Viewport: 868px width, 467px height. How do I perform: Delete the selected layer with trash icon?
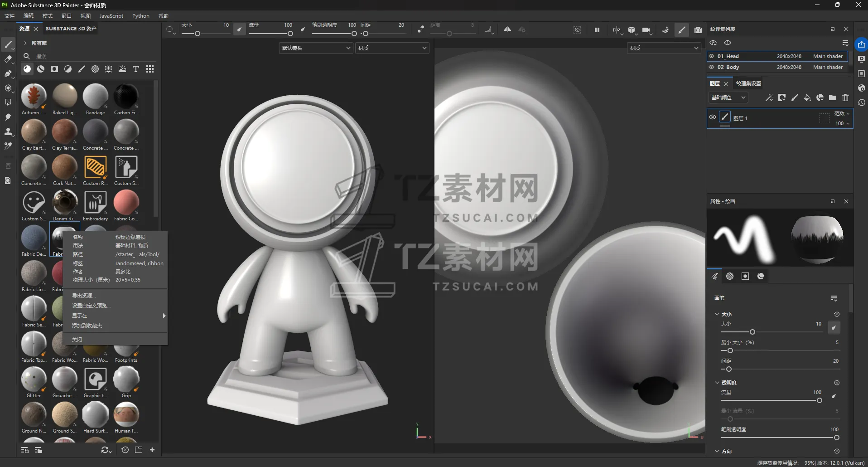(845, 97)
